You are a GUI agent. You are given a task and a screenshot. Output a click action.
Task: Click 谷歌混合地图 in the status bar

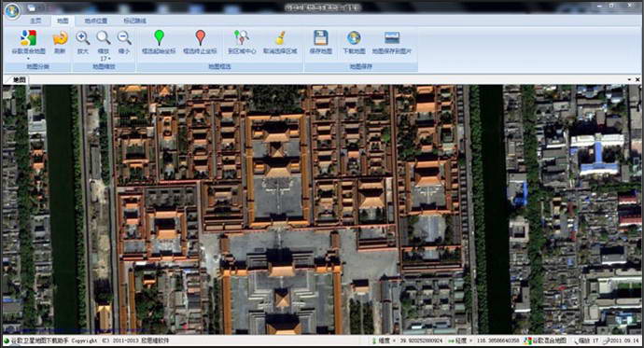(x=546, y=341)
